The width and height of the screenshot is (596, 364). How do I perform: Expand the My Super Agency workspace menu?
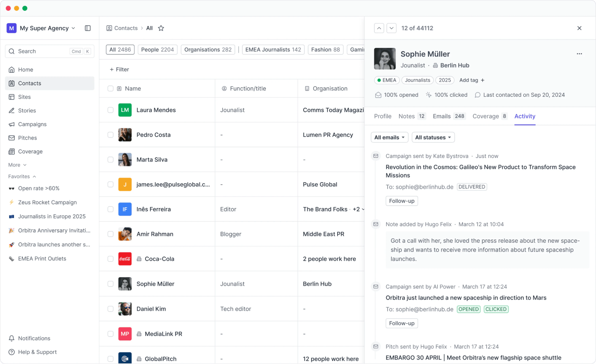click(73, 28)
